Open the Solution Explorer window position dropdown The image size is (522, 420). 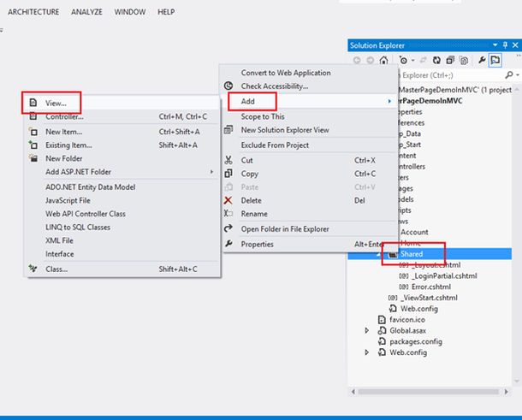(x=495, y=45)
